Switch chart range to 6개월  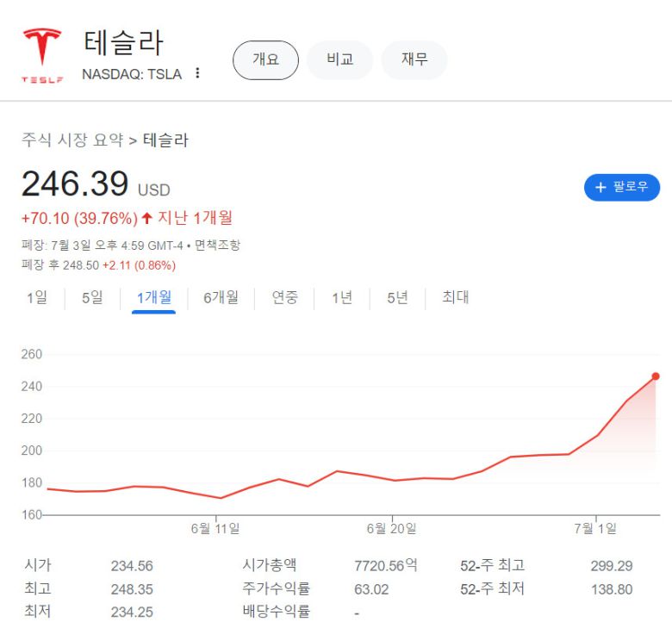[221, 297]
